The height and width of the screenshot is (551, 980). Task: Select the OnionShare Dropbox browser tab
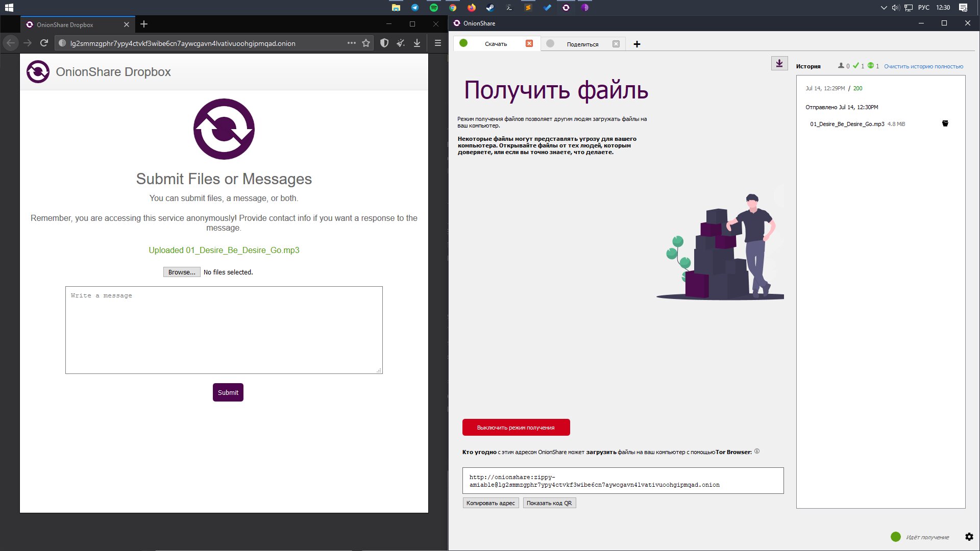77,24
